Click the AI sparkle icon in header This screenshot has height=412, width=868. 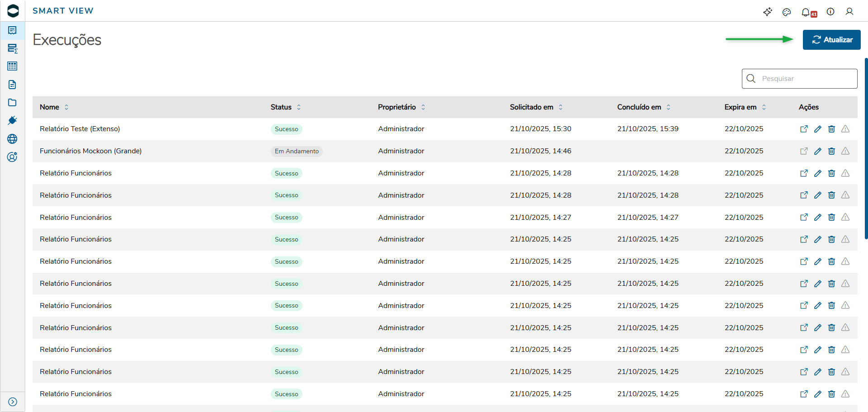[768, 12]
